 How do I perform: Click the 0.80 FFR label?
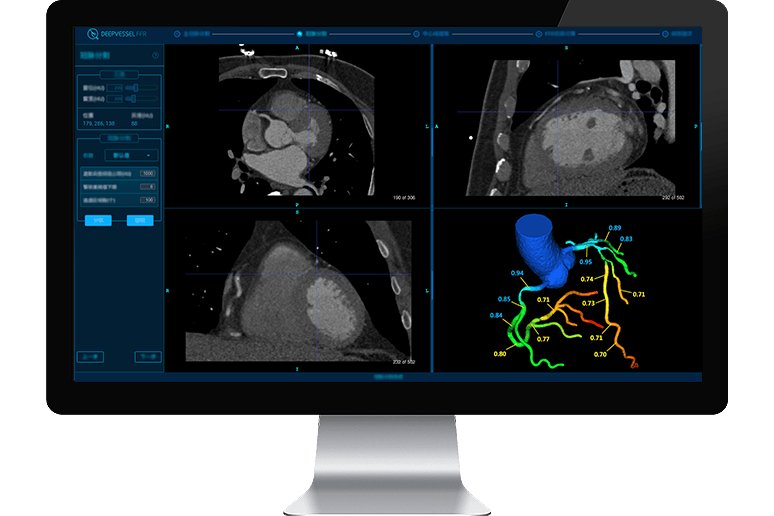click(x=500, y=354)
